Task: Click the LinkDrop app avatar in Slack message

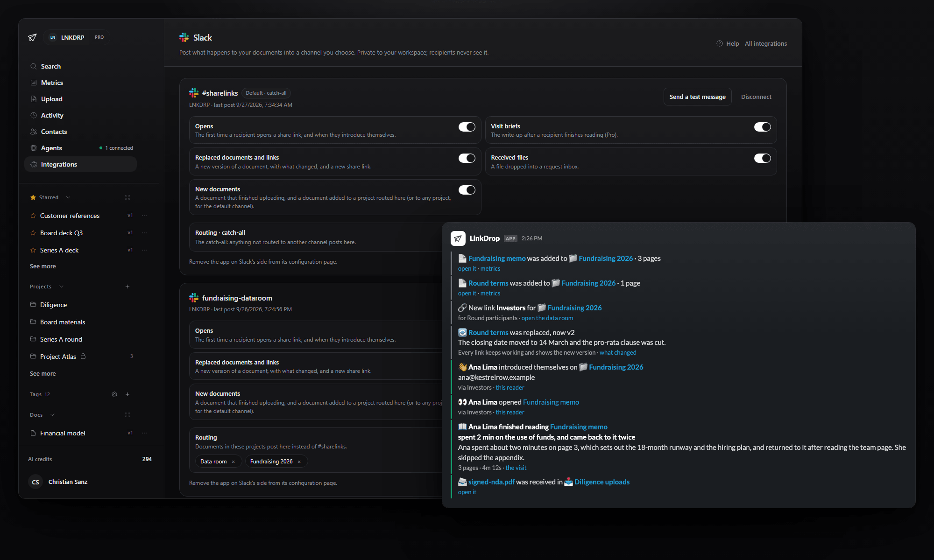Action: click(x=458, y=238)
